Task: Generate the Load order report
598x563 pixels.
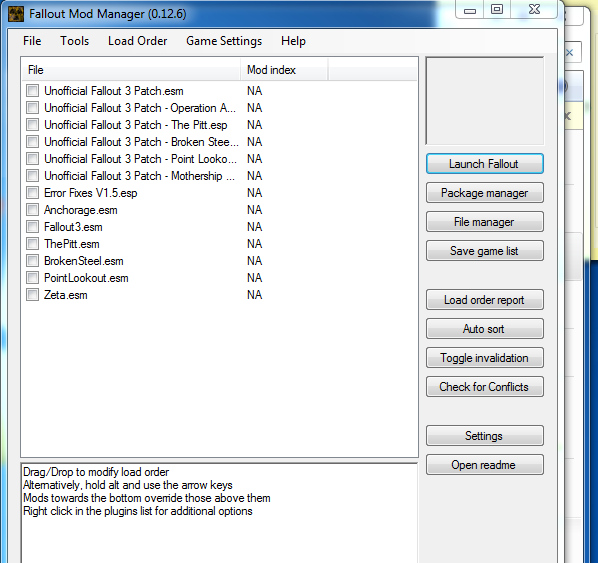Action: point(484,300)
